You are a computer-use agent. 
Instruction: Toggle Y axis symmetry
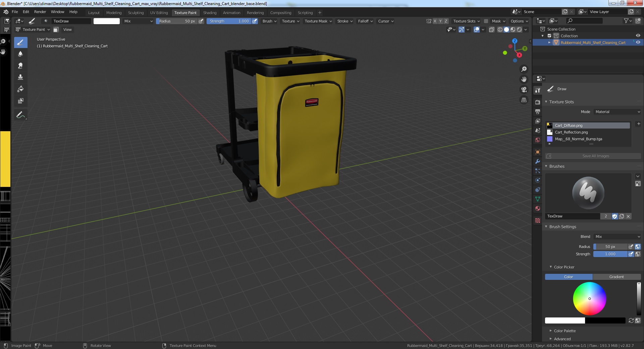coord(440,21)
